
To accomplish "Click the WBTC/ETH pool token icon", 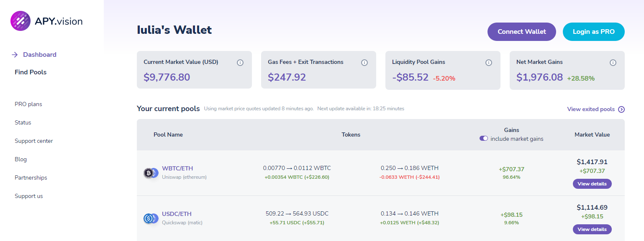I will 151,173.
